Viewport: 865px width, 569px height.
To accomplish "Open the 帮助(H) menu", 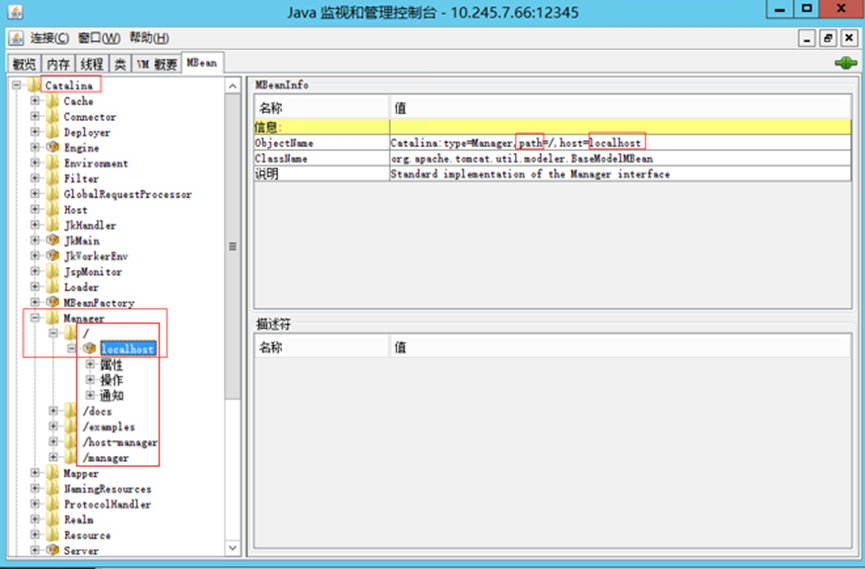I will [x=149, y=38].
